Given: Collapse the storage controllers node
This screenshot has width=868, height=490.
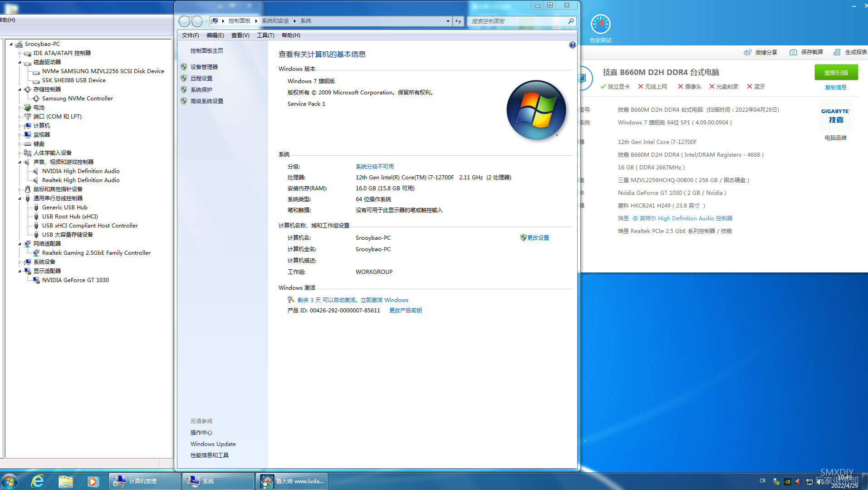Looking at the screenshot, I should (x=20, y=89).
